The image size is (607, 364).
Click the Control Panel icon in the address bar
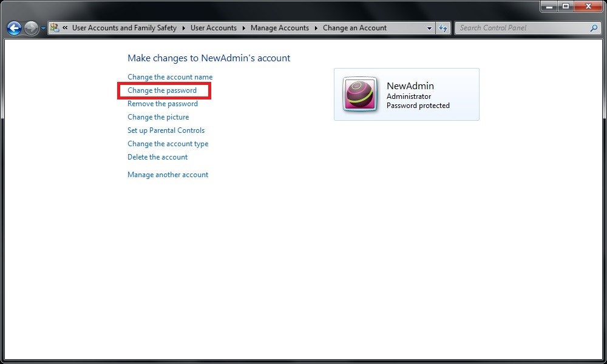53,27
